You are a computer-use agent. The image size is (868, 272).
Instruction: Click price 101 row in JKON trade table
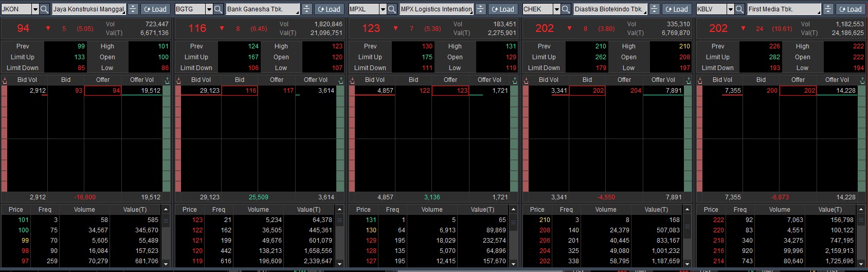pyautogui.click(x=81, y=220)
